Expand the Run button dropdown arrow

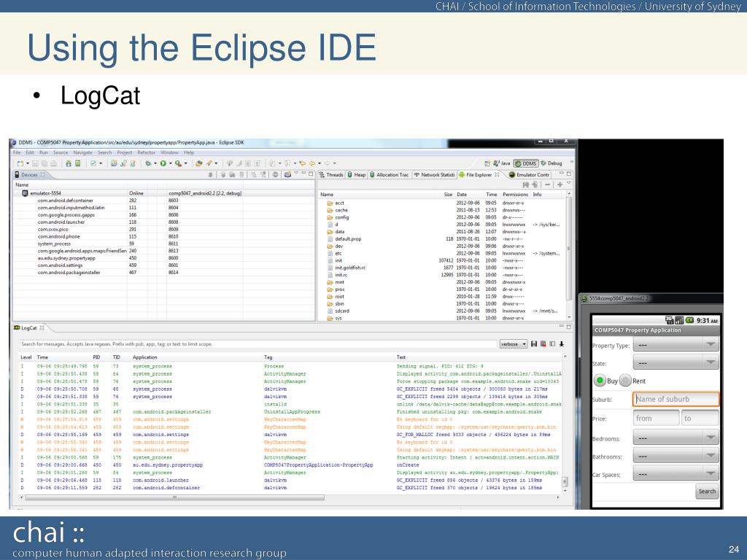point(170,163)
